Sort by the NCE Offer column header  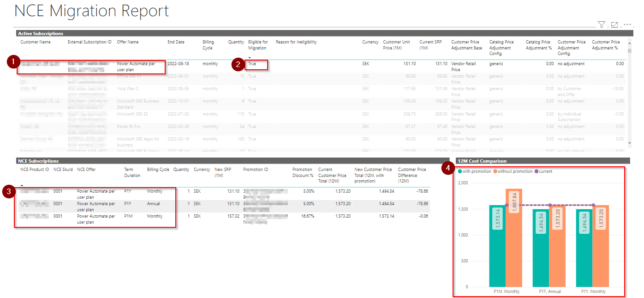[x=86, y=170]
